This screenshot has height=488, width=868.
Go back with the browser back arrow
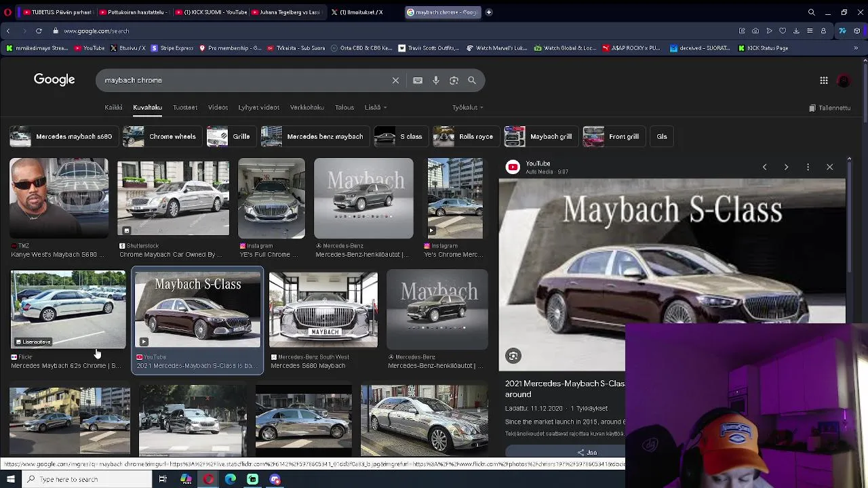[8, 30]
